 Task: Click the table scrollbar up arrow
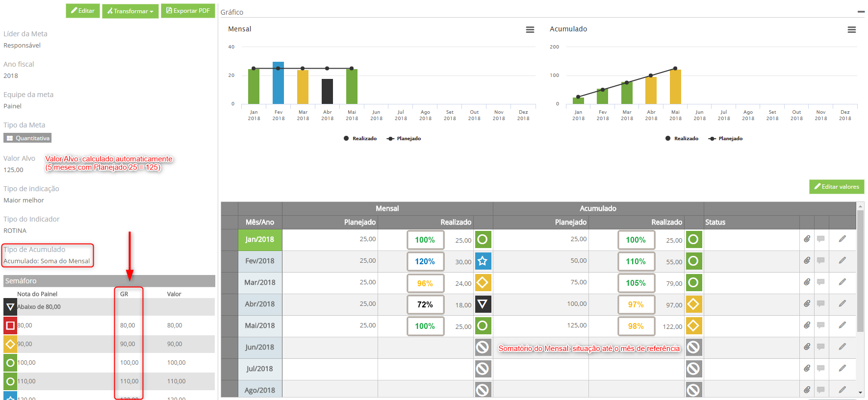[860, 206]
